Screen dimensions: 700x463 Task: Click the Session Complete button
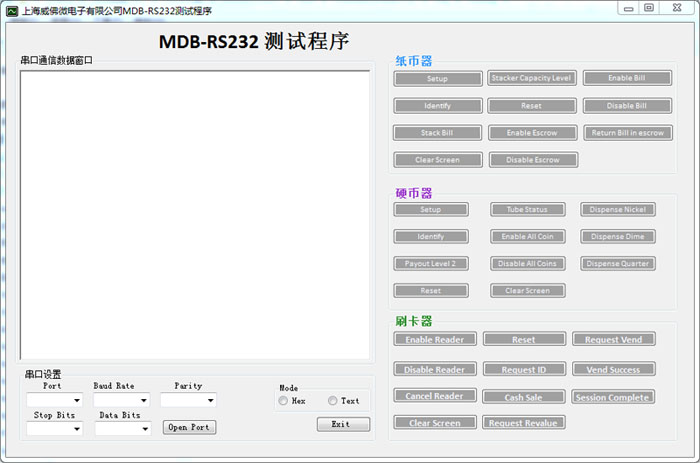click(614, 397)
